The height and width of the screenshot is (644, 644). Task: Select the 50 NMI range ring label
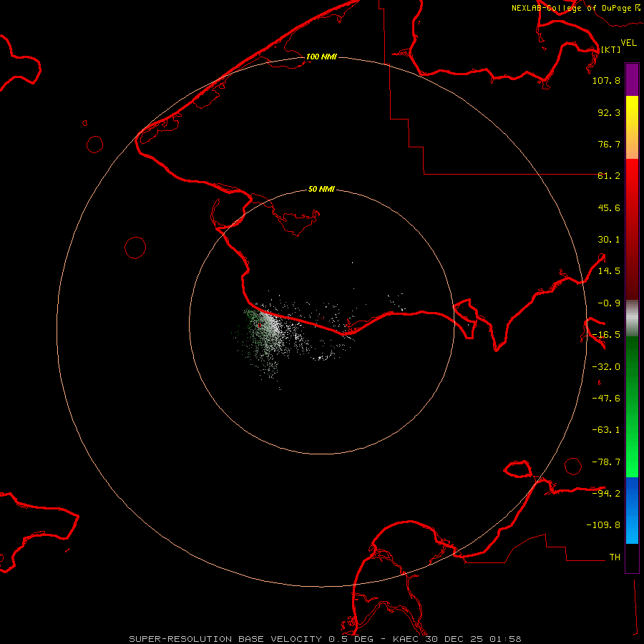click(x=321, y=189)
